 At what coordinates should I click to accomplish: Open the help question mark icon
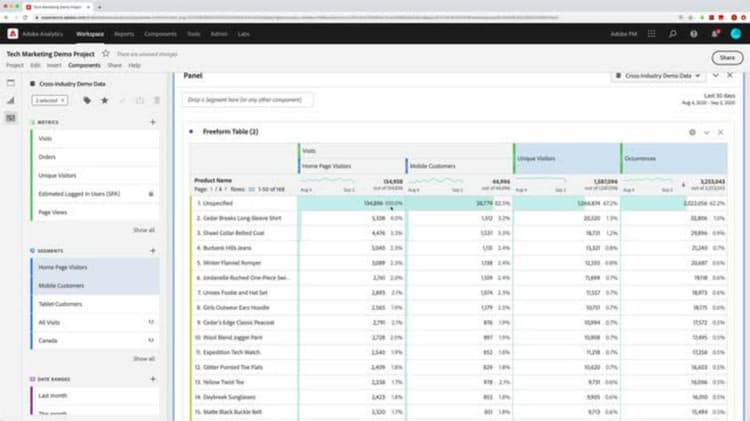(694, 34)
